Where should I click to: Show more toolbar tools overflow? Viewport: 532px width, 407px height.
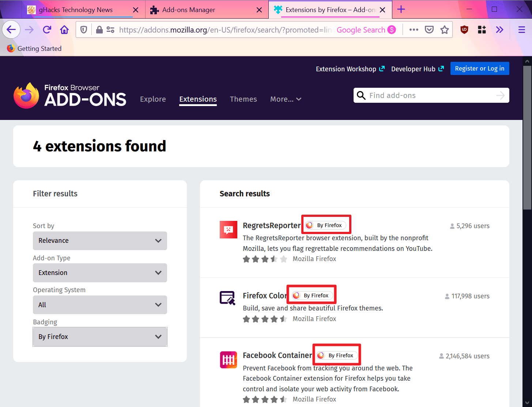click(499, 30)
